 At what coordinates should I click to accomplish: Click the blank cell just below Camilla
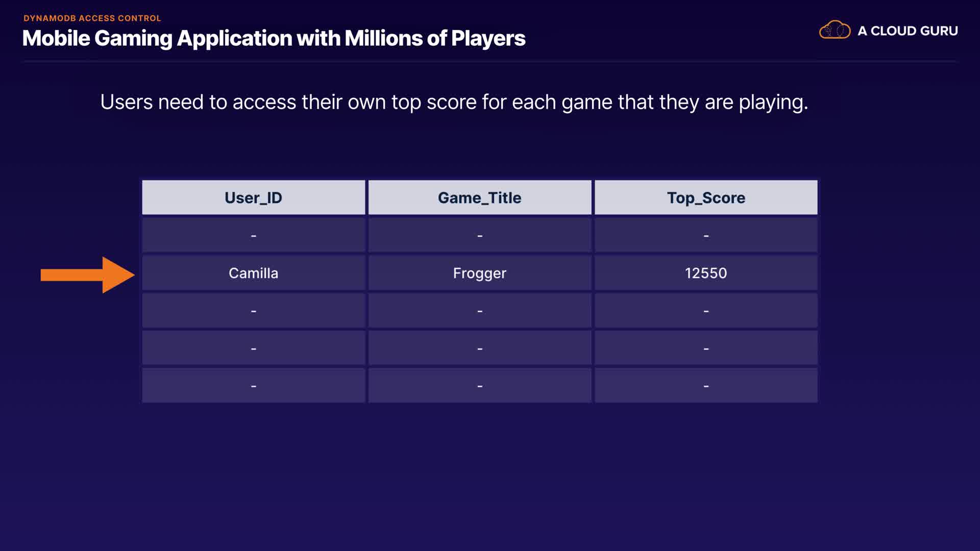tap(253, 311)
